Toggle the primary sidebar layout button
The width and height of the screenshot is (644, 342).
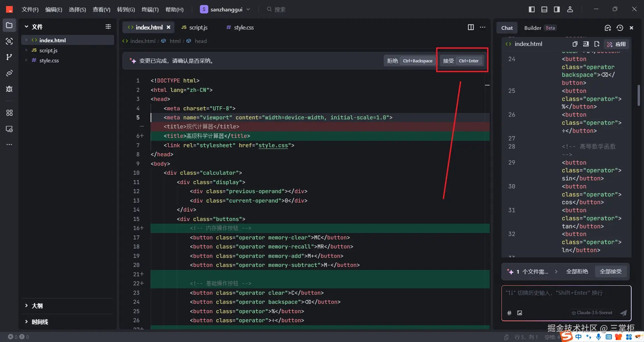point(532,9)
